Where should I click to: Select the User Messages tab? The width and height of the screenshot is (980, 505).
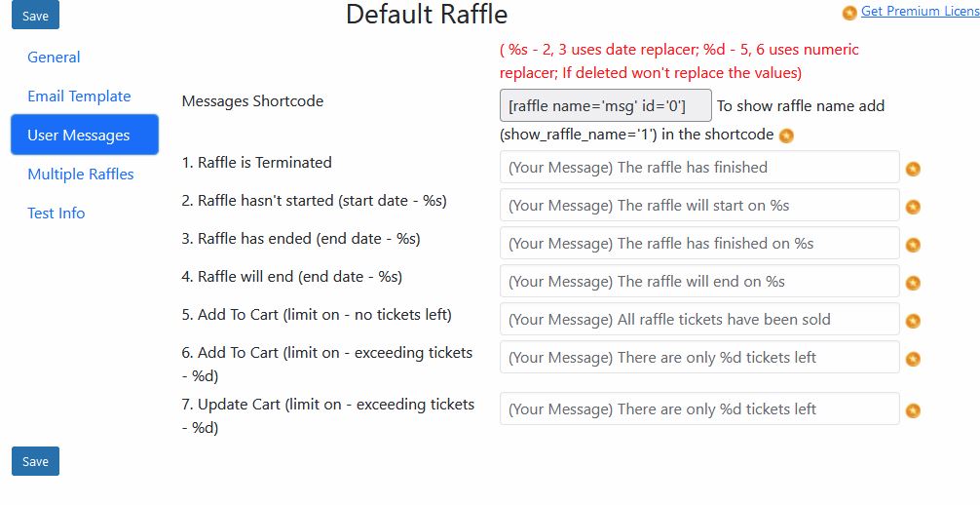point(85,135)
